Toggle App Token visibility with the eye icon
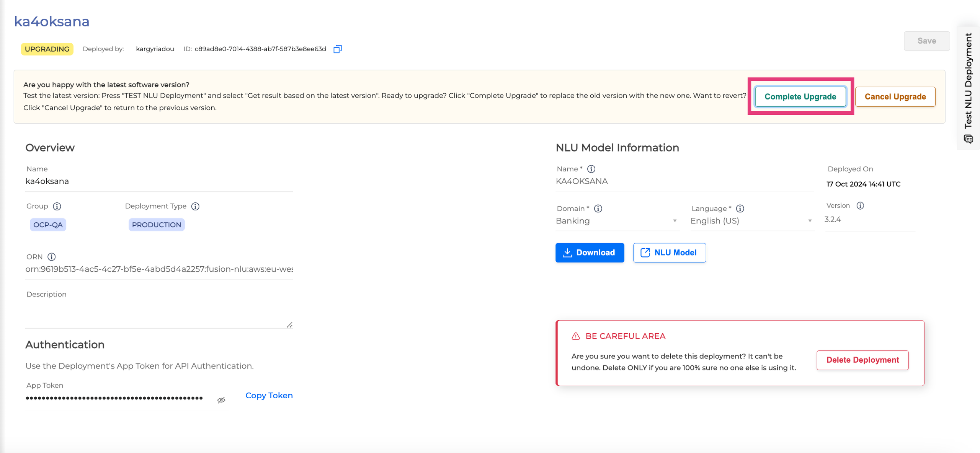This screenshot has height=453, width=980. coord(221,400)
